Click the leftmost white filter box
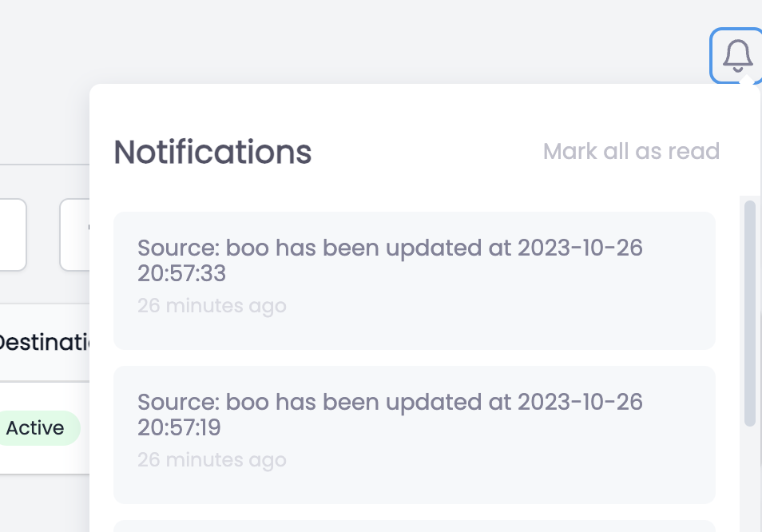The image size is (762, 532). tap(13, 235)
